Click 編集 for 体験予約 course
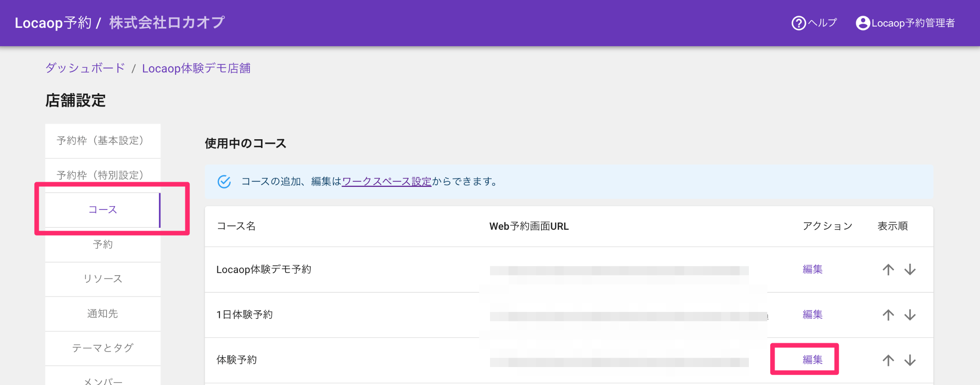Image resolution: width=980 pixels, height=385 pixels. tap(812, 360)
